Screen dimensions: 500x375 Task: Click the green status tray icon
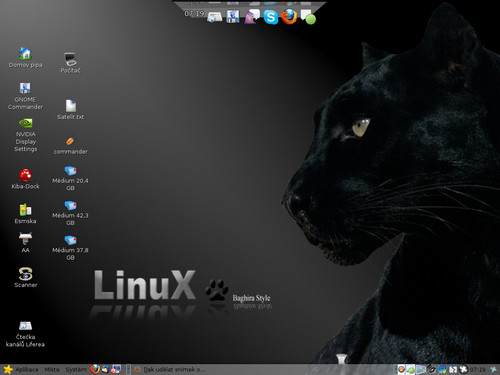point(411,370)
